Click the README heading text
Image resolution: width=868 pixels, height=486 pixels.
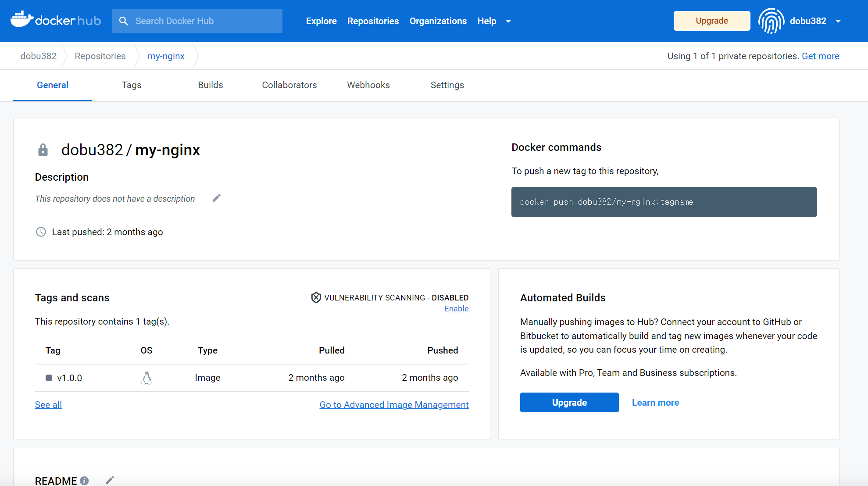pyautogui.click(x=56, y=481)
